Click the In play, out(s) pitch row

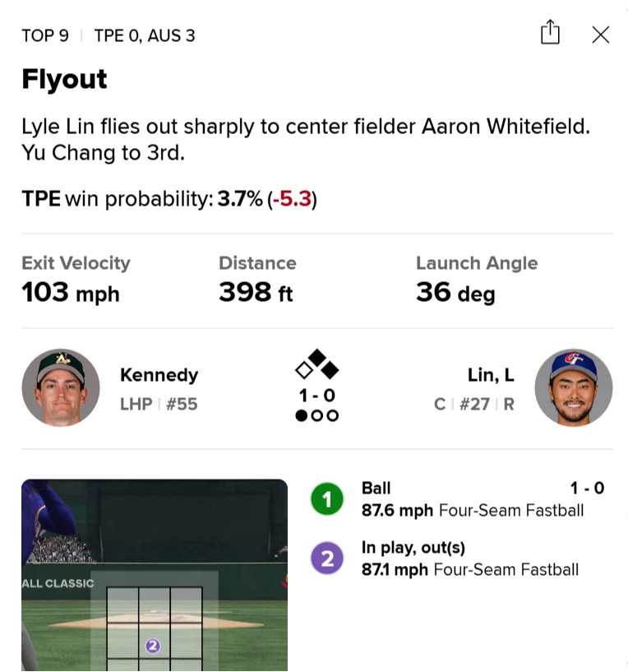coord(470,558)
